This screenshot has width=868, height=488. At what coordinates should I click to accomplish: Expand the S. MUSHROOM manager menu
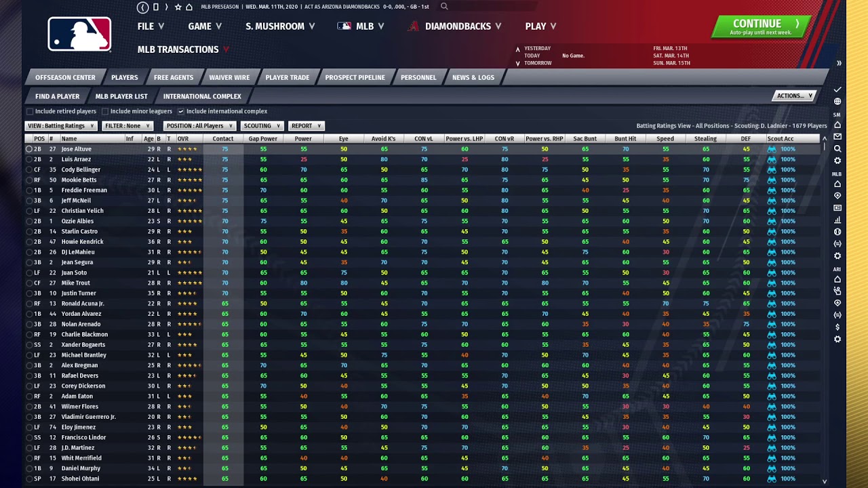click(280, 26)
